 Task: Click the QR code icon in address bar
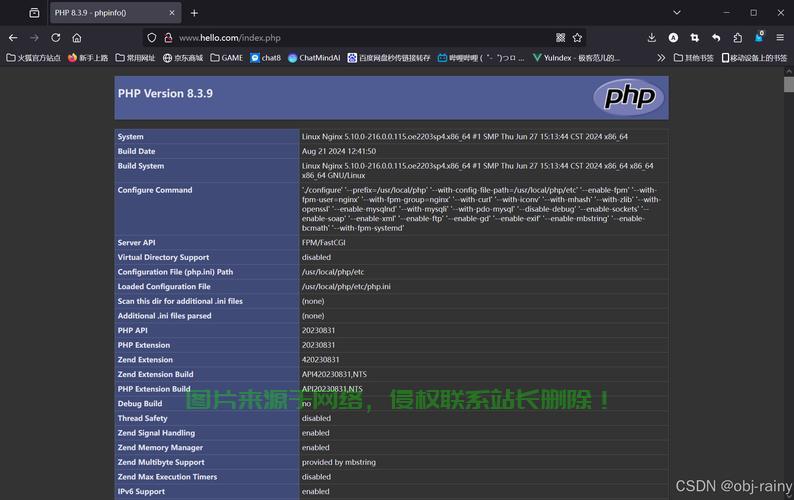[558, 38]
